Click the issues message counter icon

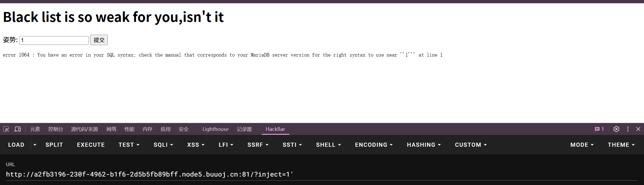(x=599, y=129)
